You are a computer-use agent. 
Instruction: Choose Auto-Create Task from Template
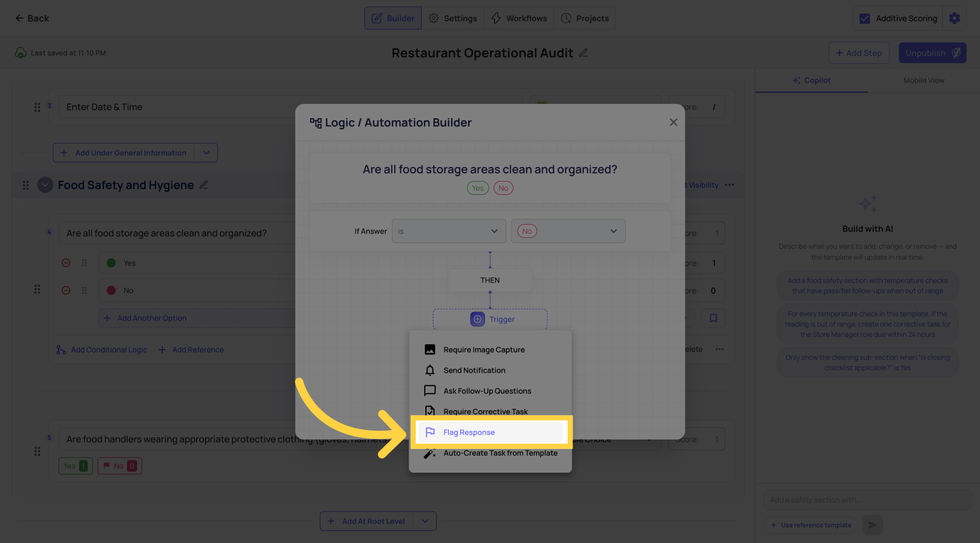point(490,453)
